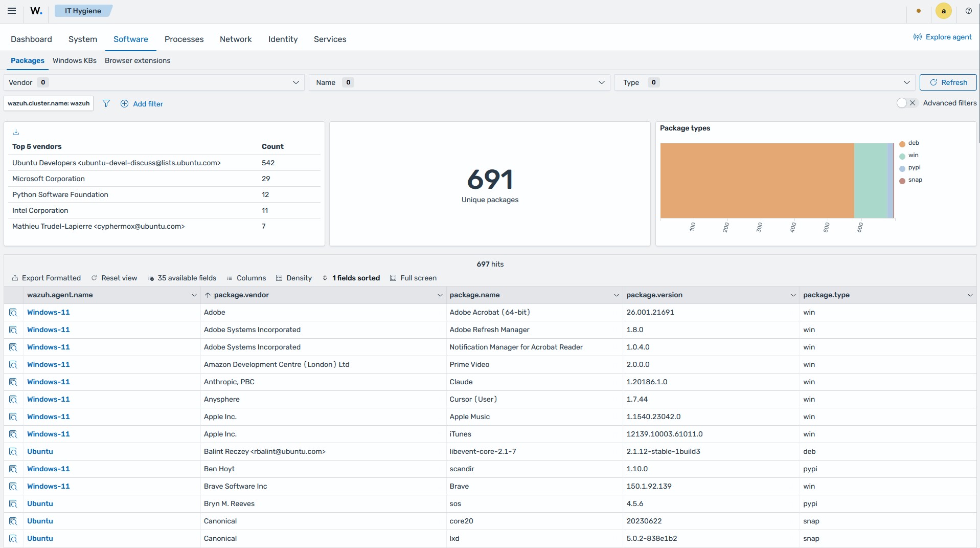Open the Browser extensions sub-tab
The width and height of the screenshot is (980, 548).
pyautogui.click(x=138, y=60)
